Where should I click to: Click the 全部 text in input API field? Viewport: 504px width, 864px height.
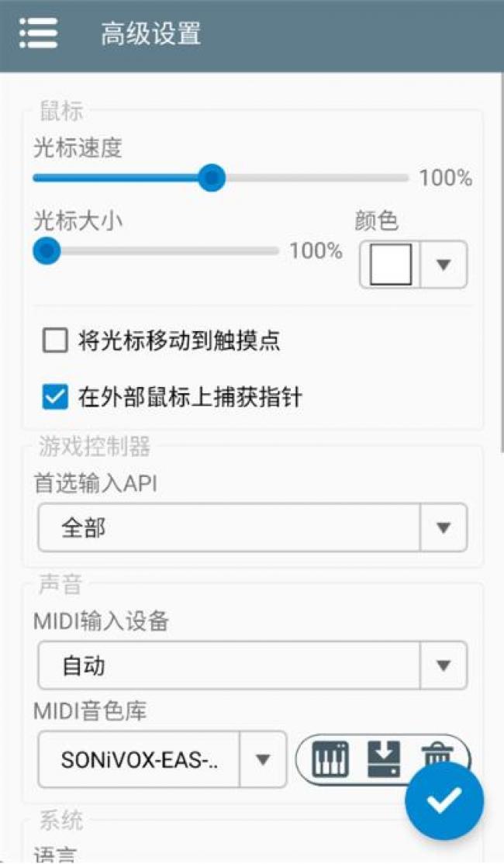(83, 528)
